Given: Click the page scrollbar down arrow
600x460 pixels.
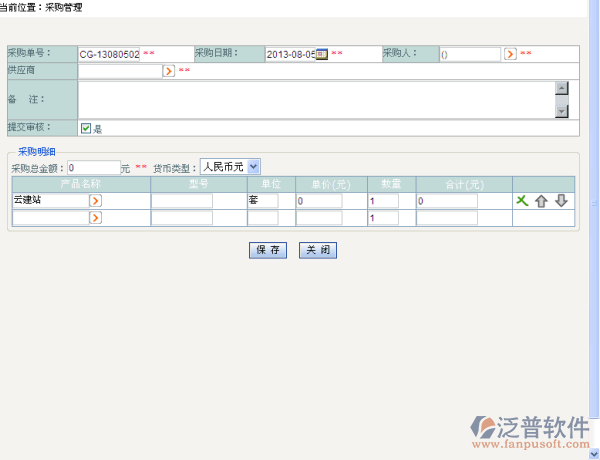Looking at the screenshot, I should coord(594,454).
